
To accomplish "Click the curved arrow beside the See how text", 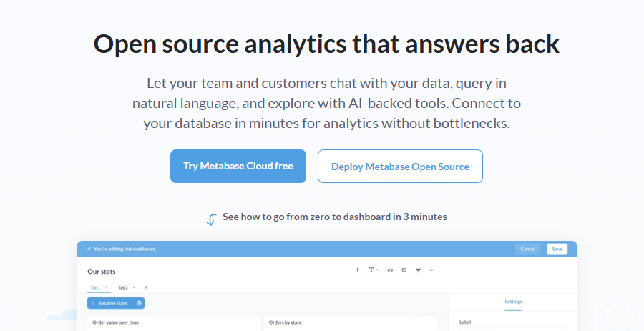I will [x=212, y=220].
